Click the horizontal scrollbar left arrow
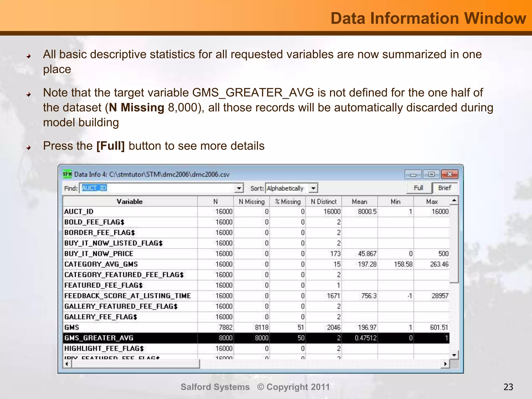This screenshot has width=532, height=399. click(x=67, y=364)
